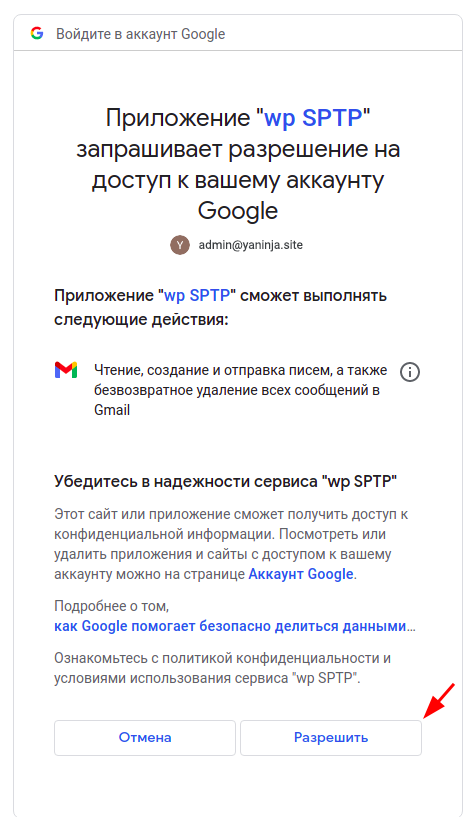Viewport: 471px width, 817px height.
Task: Click the "Ознакомьтесь с политикой конфиденциальности" paragraph
Action: point(222,668)
